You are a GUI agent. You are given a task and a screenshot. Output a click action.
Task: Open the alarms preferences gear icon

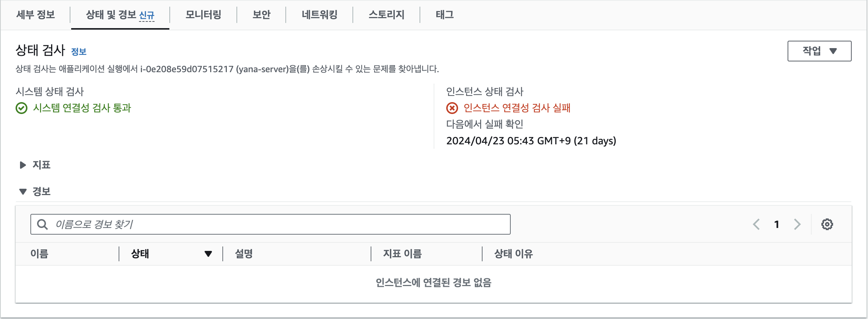828,224
